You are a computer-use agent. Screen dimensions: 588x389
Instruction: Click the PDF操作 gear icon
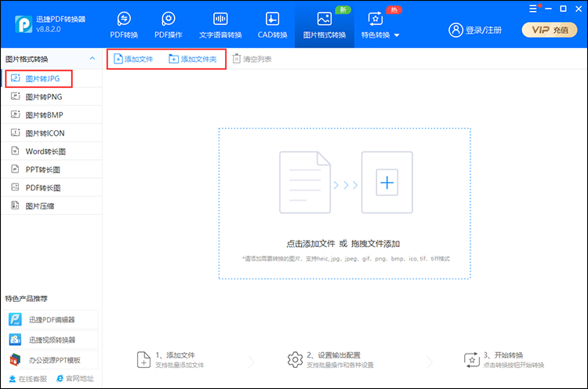169,18
